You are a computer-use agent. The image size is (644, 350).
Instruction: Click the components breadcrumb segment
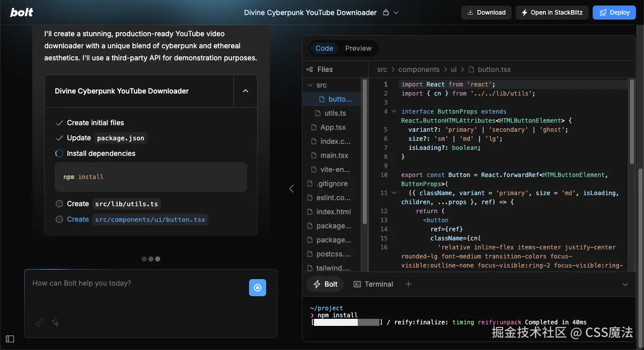[419, 69]
